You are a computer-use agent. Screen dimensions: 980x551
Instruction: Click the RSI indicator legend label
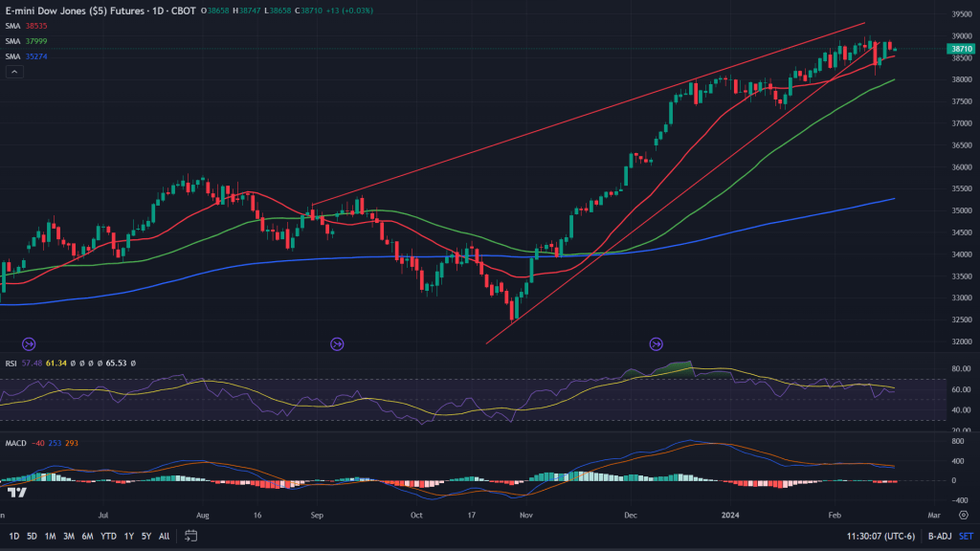point(11,364)
